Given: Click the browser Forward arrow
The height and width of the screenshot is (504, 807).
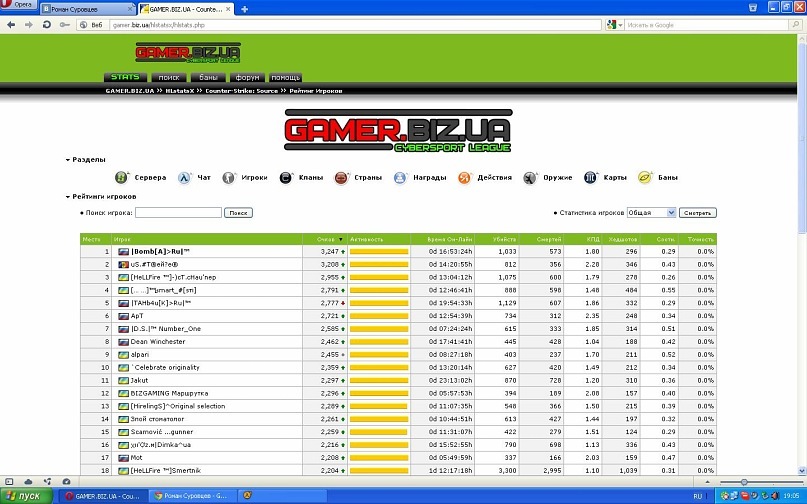Looking at the screenshot, I should (x=29, y=25).
